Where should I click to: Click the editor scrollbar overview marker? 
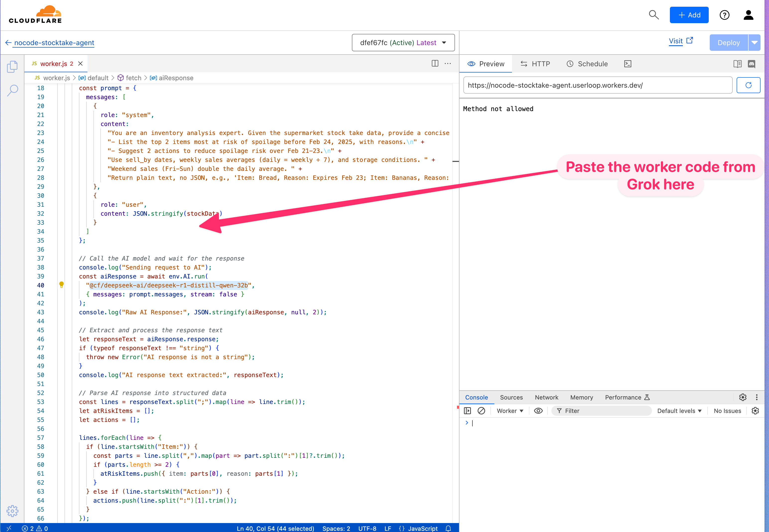[x=455, y=161]
